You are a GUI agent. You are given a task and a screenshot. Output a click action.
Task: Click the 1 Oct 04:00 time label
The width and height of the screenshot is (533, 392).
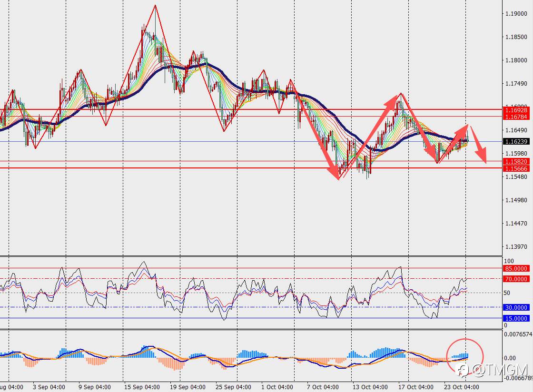coord(277,387)
